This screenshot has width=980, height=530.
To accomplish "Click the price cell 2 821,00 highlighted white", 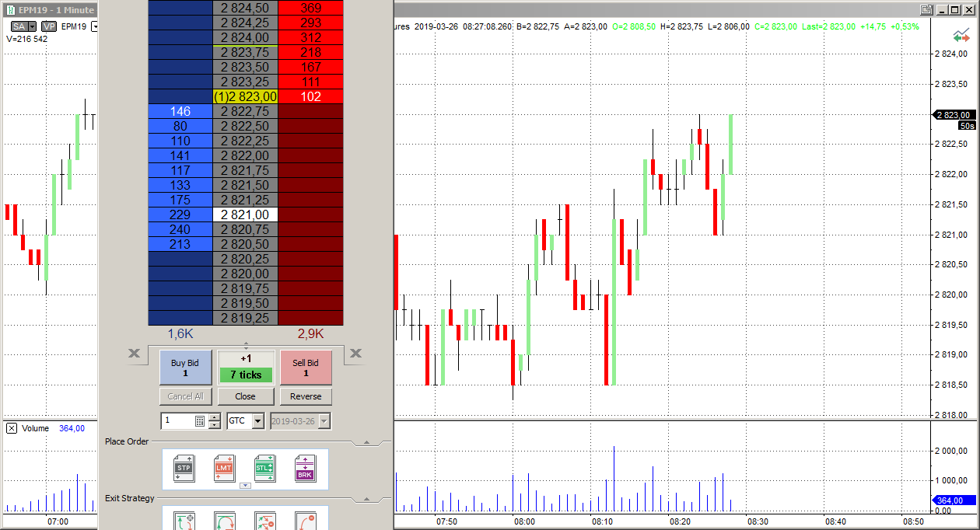I will coord(245,215).
